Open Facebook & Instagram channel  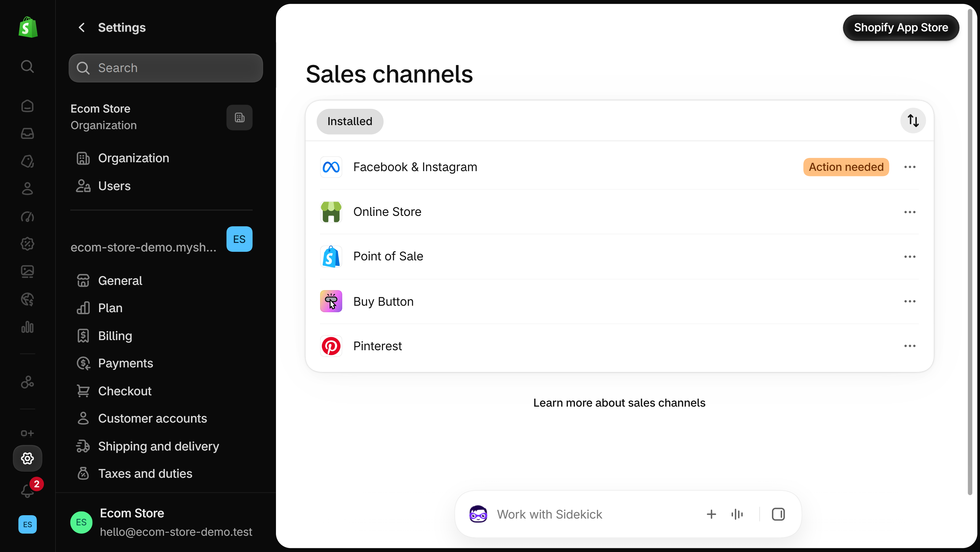click(619, 167)
